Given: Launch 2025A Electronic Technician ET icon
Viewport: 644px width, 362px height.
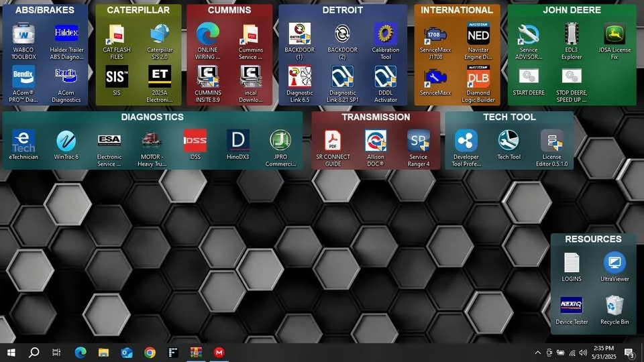Looking at the screenshot, I should pos(160,84).
